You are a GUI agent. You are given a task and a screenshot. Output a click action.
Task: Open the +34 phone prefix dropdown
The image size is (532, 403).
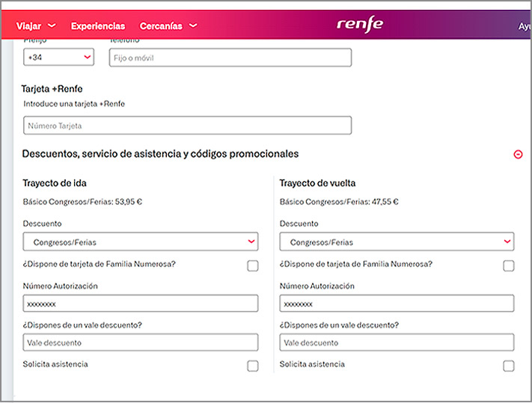(x=59, y=58)
